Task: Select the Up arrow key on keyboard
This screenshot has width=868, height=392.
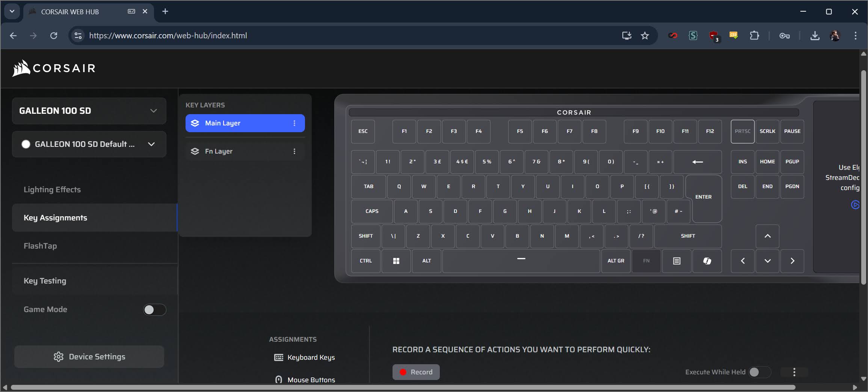Action: coord(767,236)
